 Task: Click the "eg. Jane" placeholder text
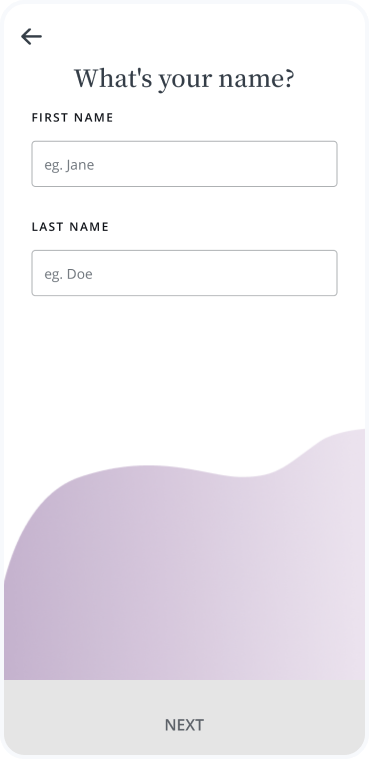coord(69,165)
